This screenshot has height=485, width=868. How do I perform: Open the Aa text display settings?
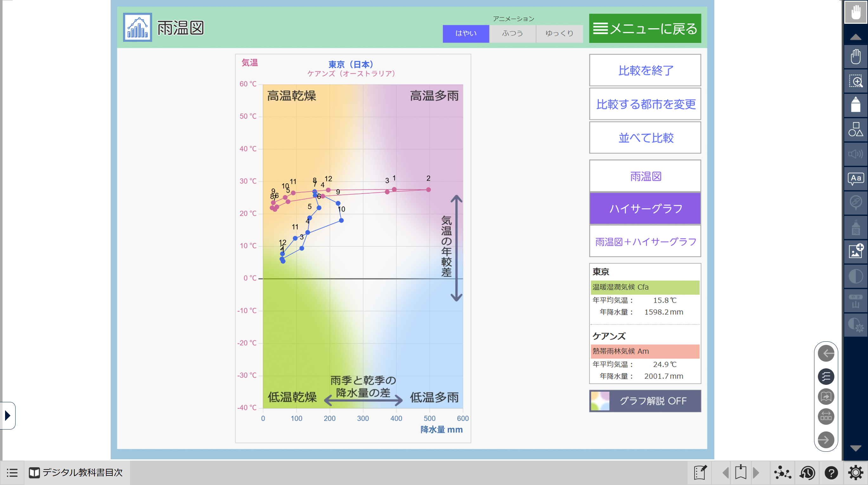(x=855, y=178)
